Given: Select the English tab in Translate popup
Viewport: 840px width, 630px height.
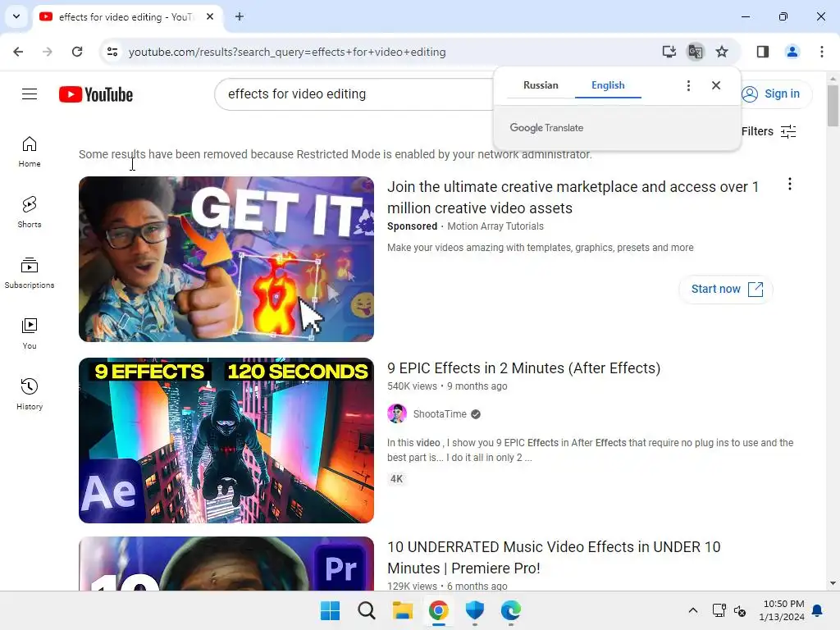Looking at the screenshot, I should (x=608, y=85).
